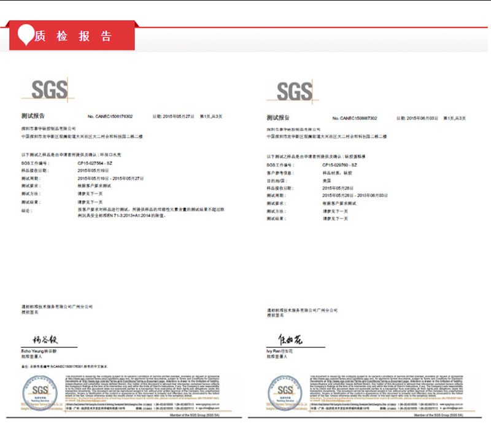Click the Echo Yeung signer name
This screenshot has width=491, height=448.
click(x=39, y=351)
